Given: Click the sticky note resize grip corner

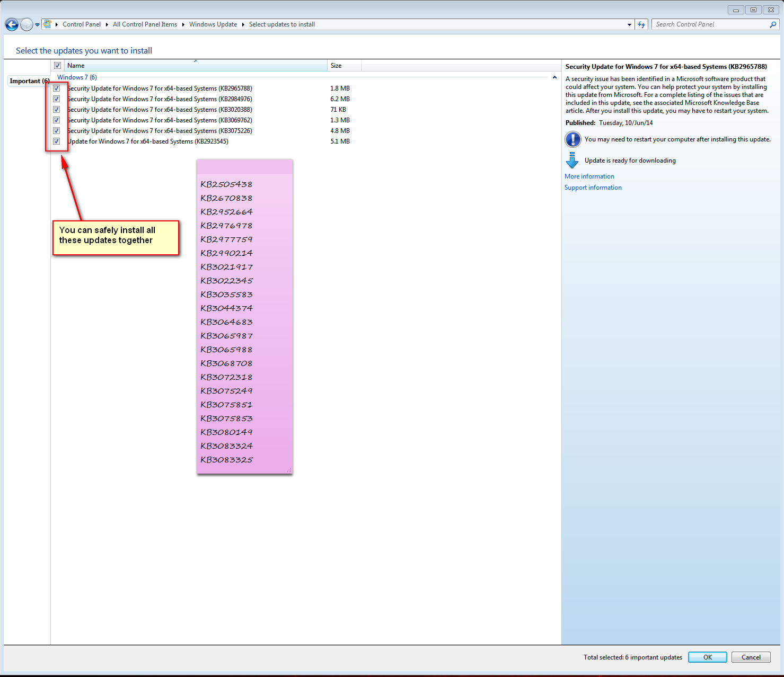Looking at the screenshot, I should (x=289, y=470).
